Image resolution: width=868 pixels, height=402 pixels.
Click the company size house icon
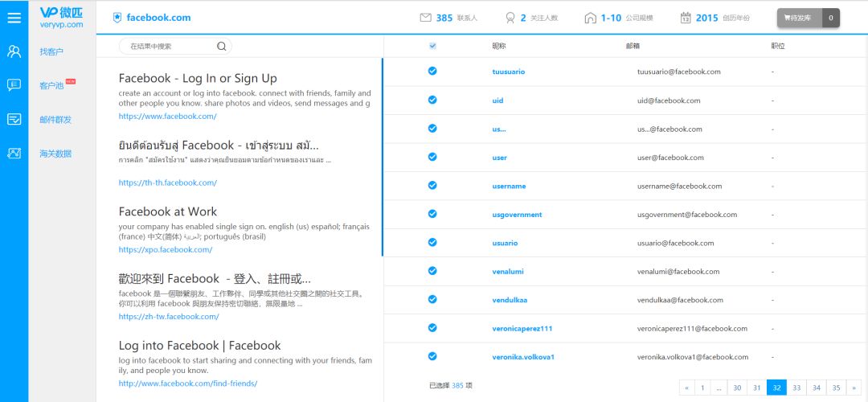pyautogui.click(x=590, y=18)
